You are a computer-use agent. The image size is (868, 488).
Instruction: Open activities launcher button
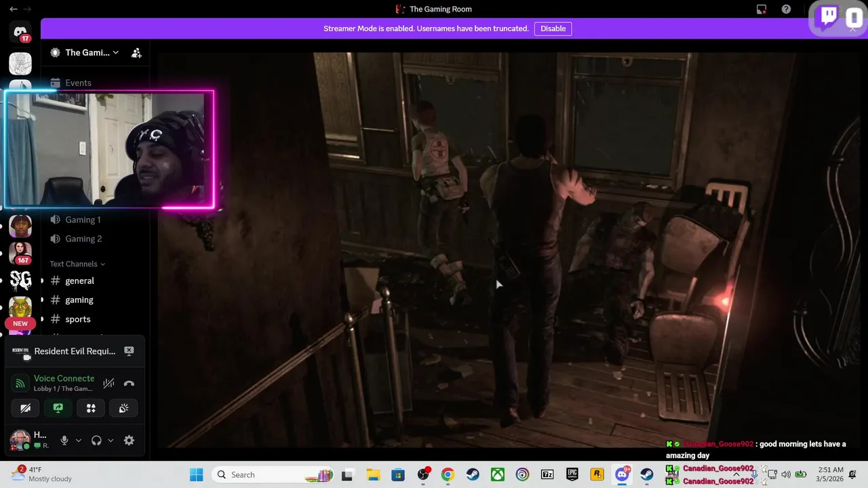point(91,408)
